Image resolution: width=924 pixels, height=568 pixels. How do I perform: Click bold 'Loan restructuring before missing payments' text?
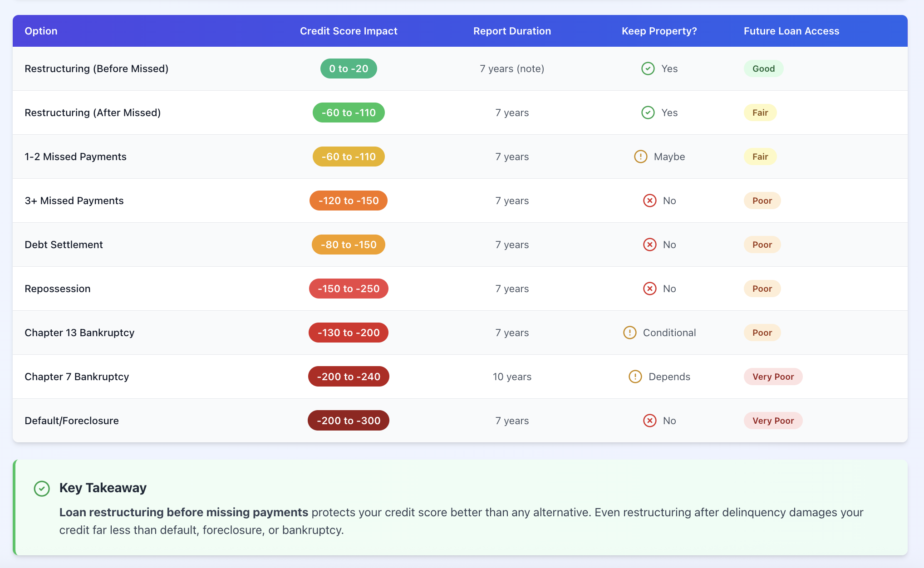(184, 512)
